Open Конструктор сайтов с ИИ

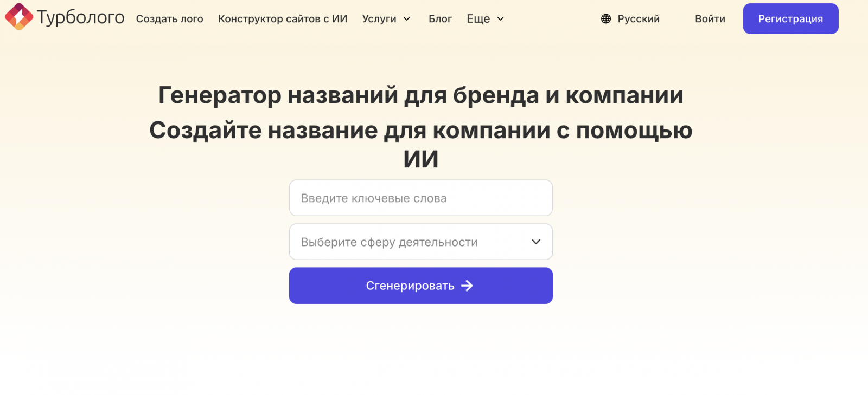coord(282,18)
